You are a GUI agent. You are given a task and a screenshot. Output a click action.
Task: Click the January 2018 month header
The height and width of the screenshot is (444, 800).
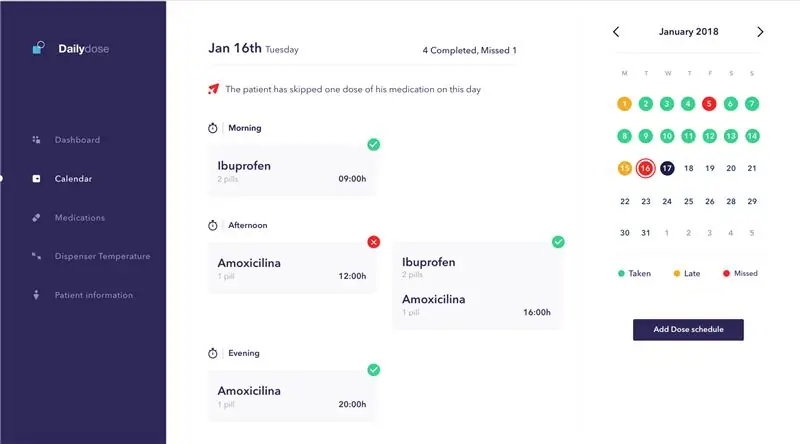(688, 32)
